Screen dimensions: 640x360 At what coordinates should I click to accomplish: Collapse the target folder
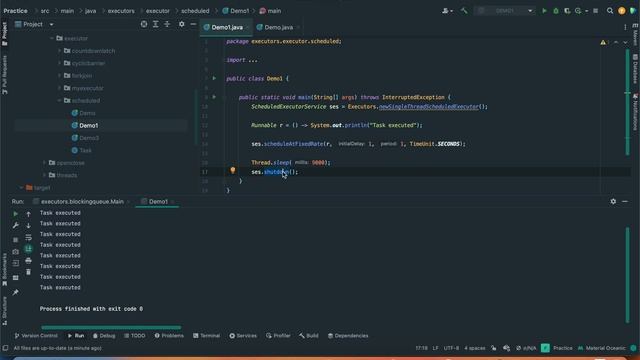(21, 188)
